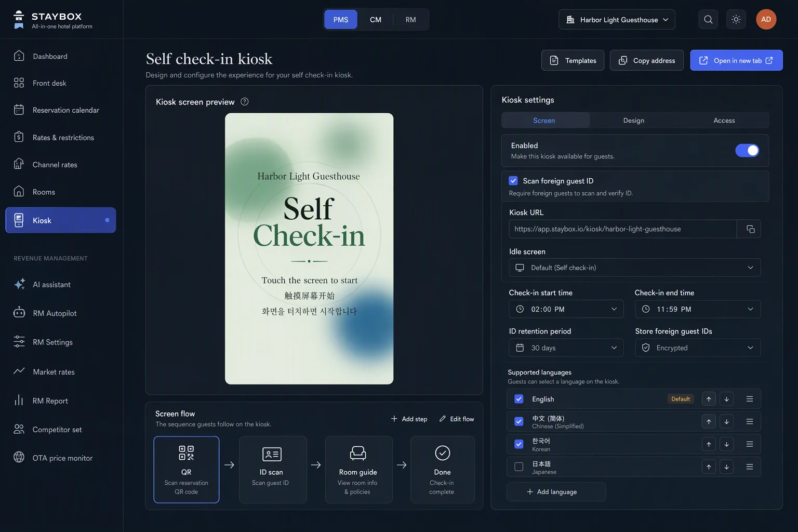Click Open in new tab button

(x=736, y=60)
